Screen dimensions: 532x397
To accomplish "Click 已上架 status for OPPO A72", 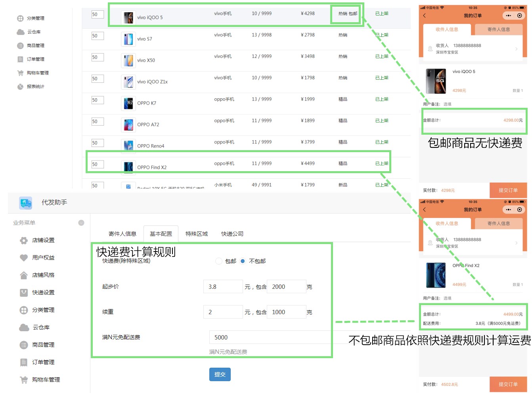I will [x=382, y=121].
